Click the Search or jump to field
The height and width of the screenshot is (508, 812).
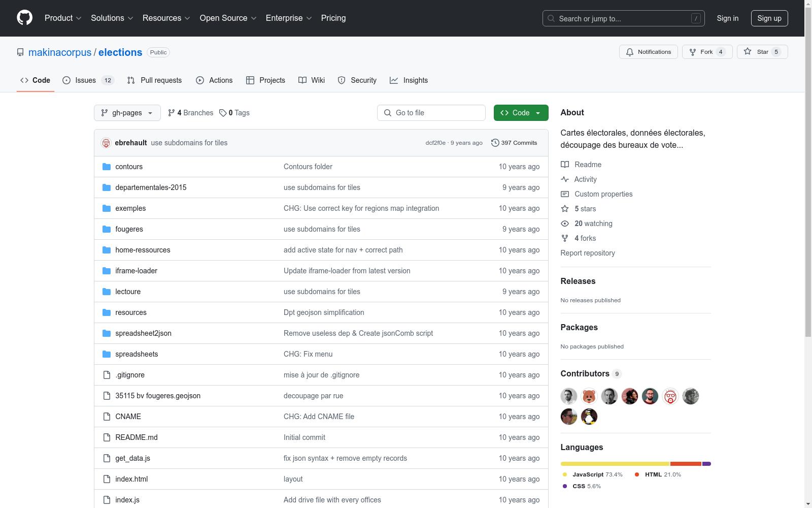click(x=624, y=18)
